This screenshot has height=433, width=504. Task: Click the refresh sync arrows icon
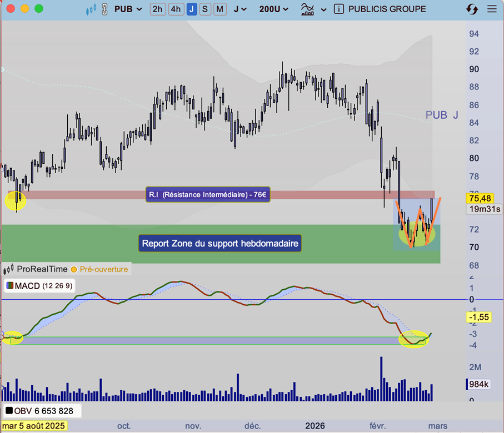[x=472, y=9]
